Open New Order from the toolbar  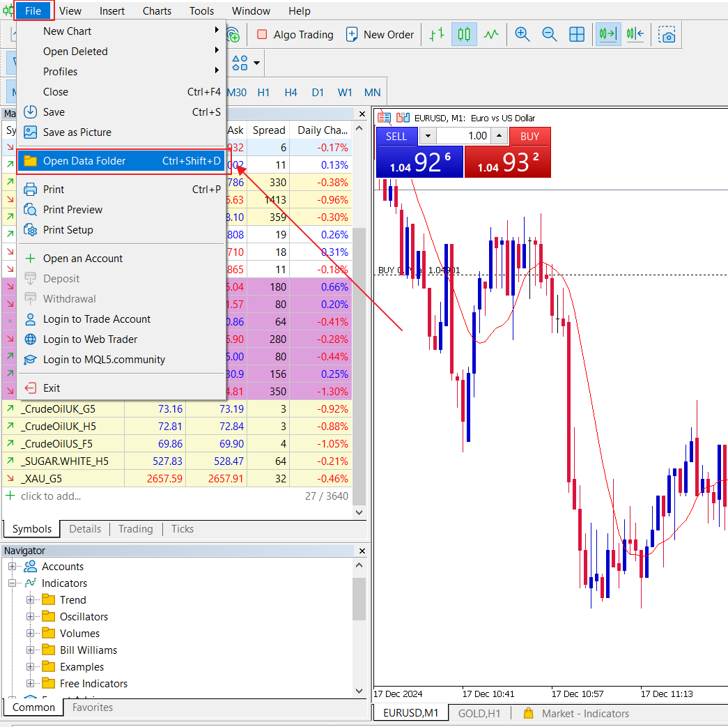[x=380, y=34]
